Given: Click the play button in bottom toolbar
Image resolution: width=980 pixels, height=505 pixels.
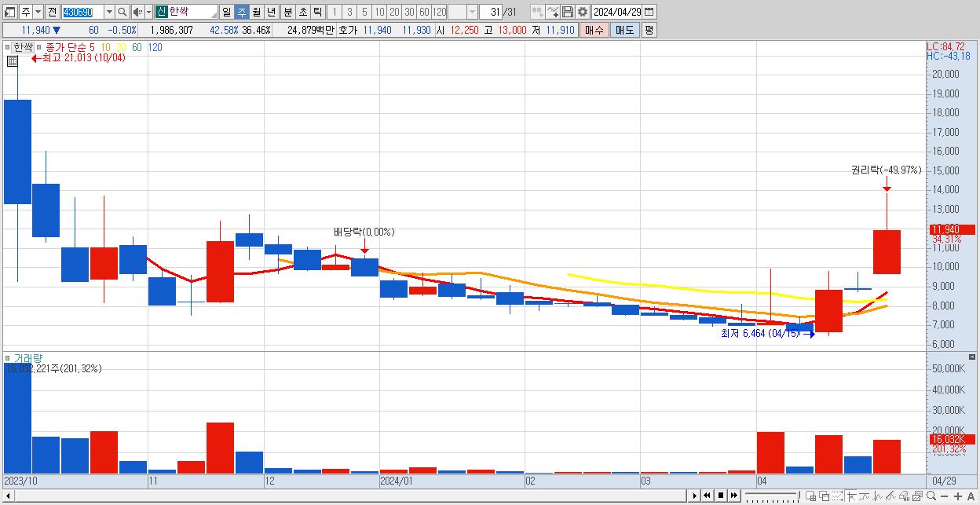Looking at the screenshot, I should [x=695, y=496].
